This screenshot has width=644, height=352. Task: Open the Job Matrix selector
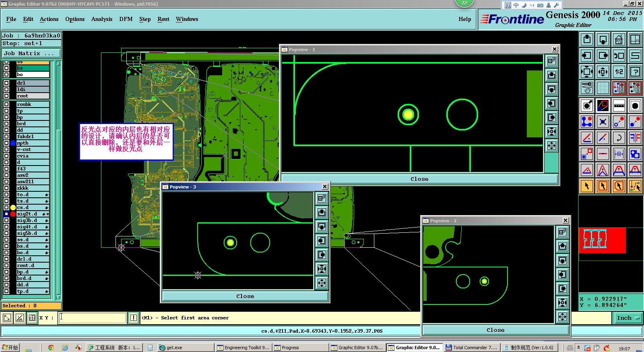[x=31, y=54]
